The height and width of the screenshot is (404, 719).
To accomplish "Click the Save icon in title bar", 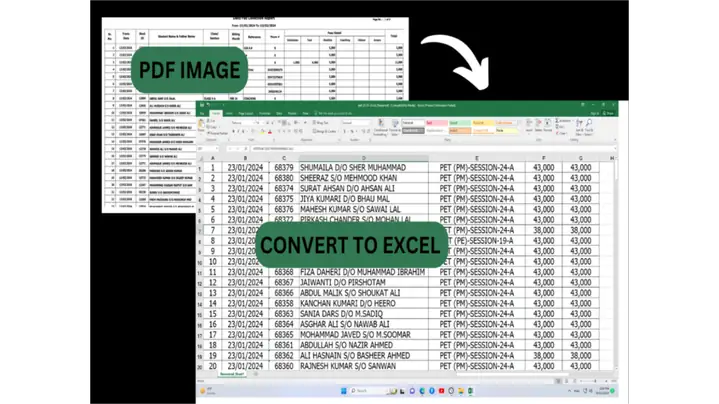I will tap(202, 105).
